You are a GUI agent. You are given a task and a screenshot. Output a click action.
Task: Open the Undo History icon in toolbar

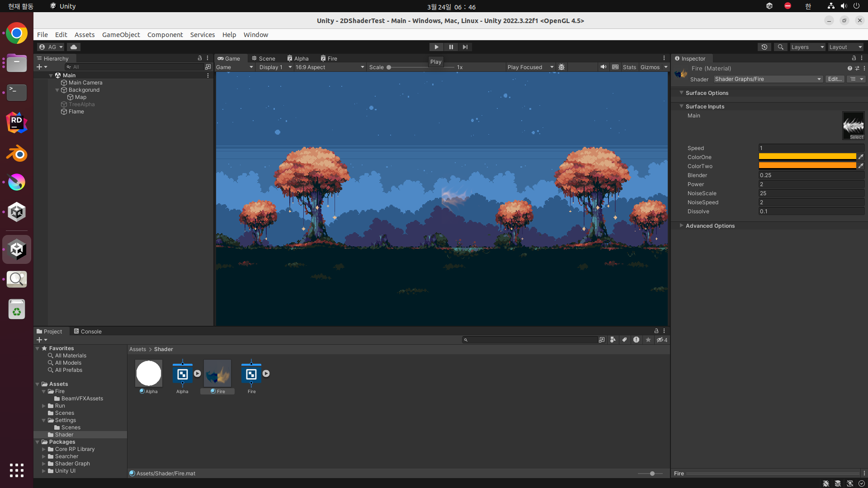[x=764, y=47]
